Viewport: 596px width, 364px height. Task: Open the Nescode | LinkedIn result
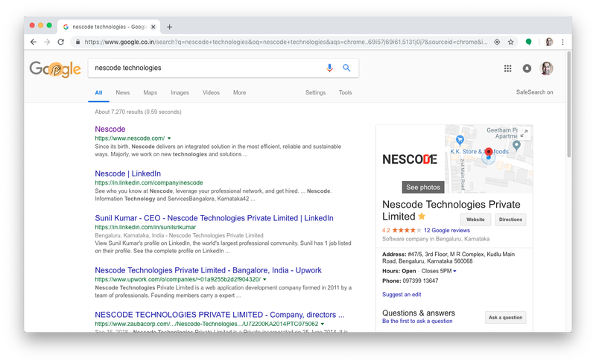(127, 173)
